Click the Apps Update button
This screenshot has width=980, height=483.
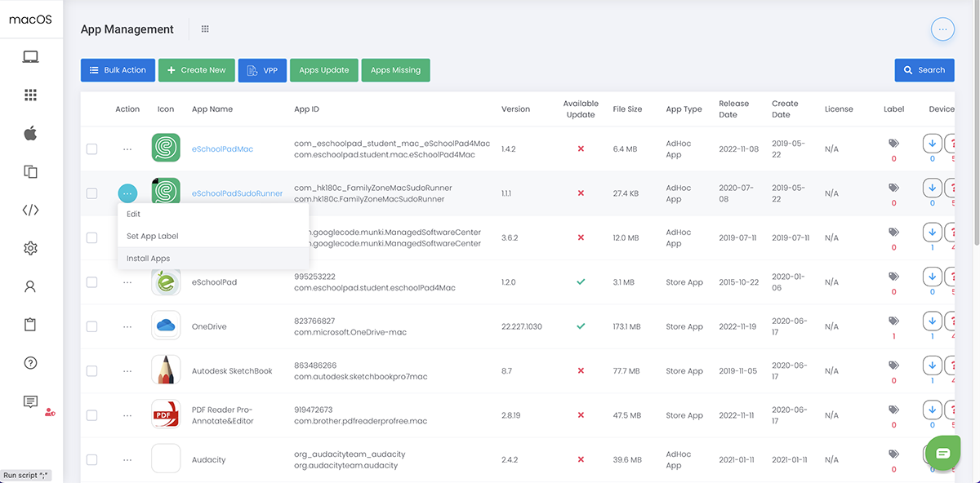(323, 70)
